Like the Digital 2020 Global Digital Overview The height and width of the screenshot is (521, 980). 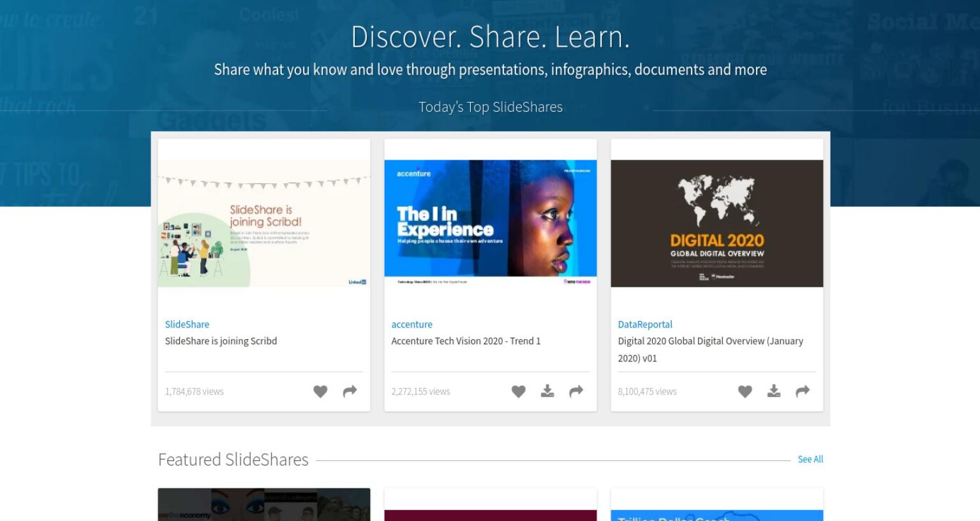(x=745, y=391)
